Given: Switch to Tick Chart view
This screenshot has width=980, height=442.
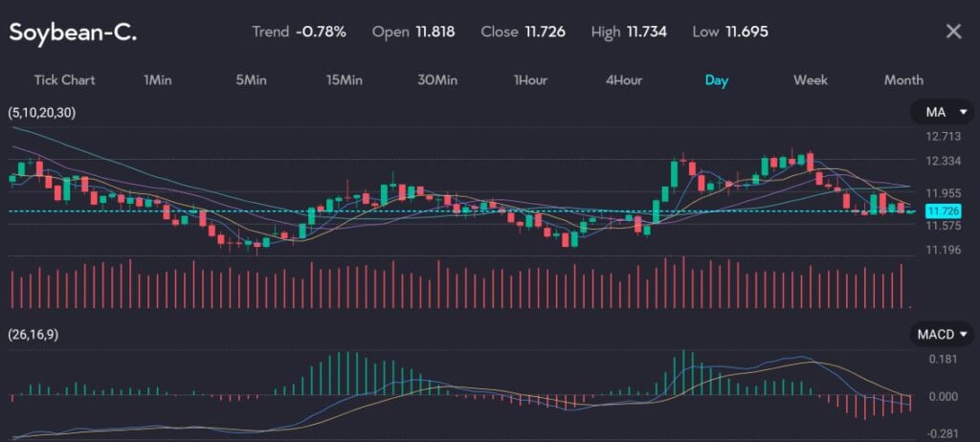Looking at the screenshot, I should click(64, 79).
